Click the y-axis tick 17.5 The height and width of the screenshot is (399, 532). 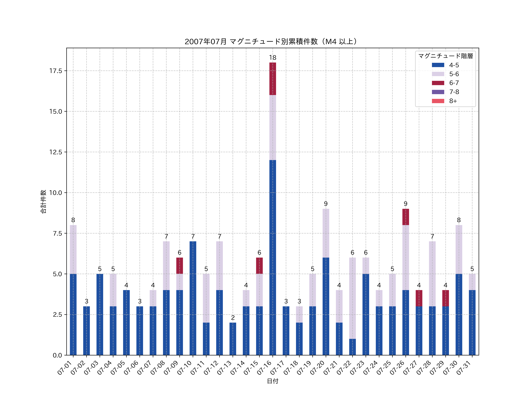56,71
